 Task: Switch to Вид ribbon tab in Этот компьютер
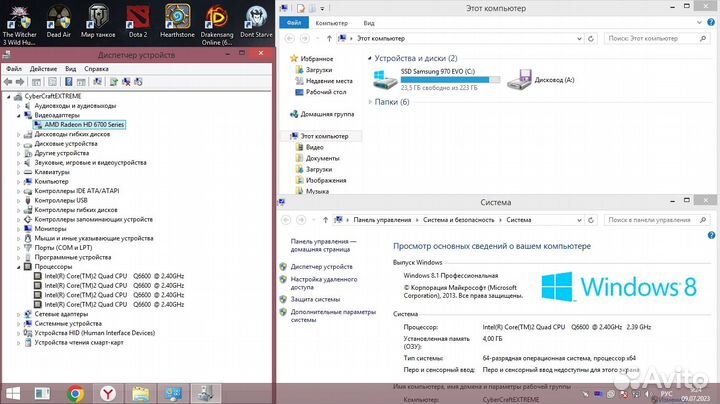click(x=369, y=23)
